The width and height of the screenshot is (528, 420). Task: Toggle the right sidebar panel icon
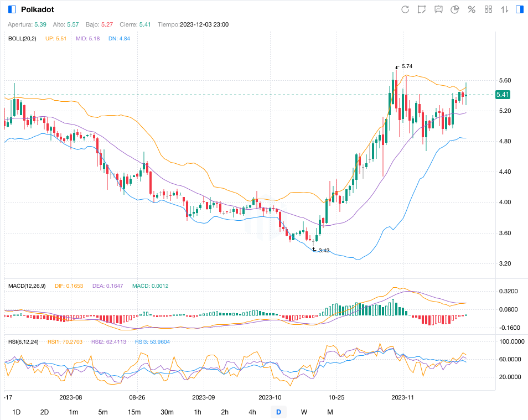point(519,9)
